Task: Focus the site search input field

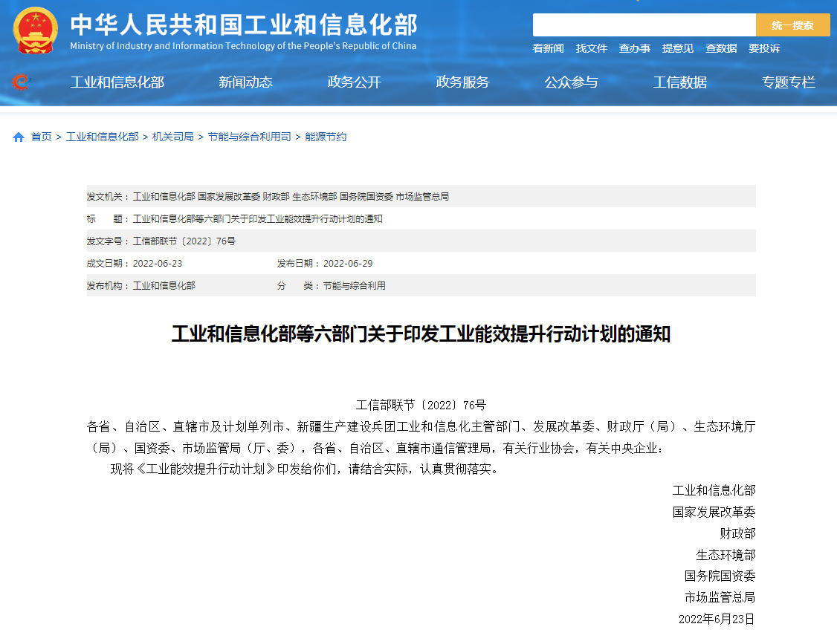Action: click(x=644, y=25)
